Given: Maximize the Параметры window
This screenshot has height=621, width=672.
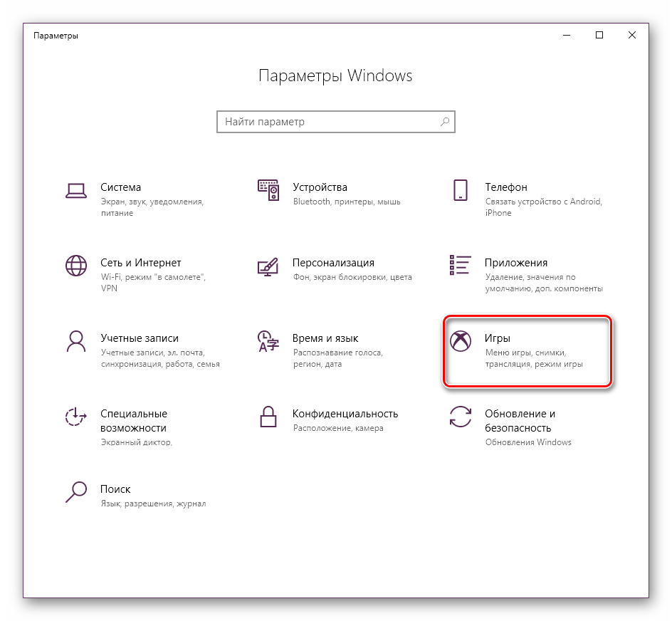Looking at the screenshot, I should click(599, 35).
